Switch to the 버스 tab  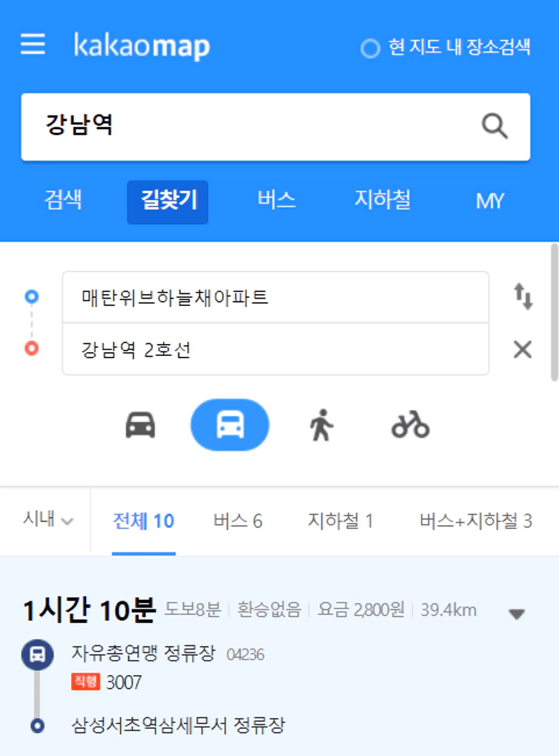coord(276,200)
